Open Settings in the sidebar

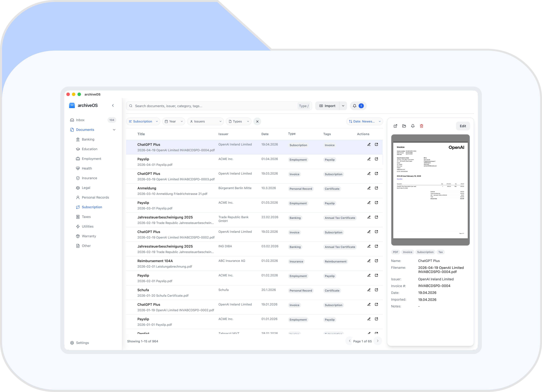80,343
